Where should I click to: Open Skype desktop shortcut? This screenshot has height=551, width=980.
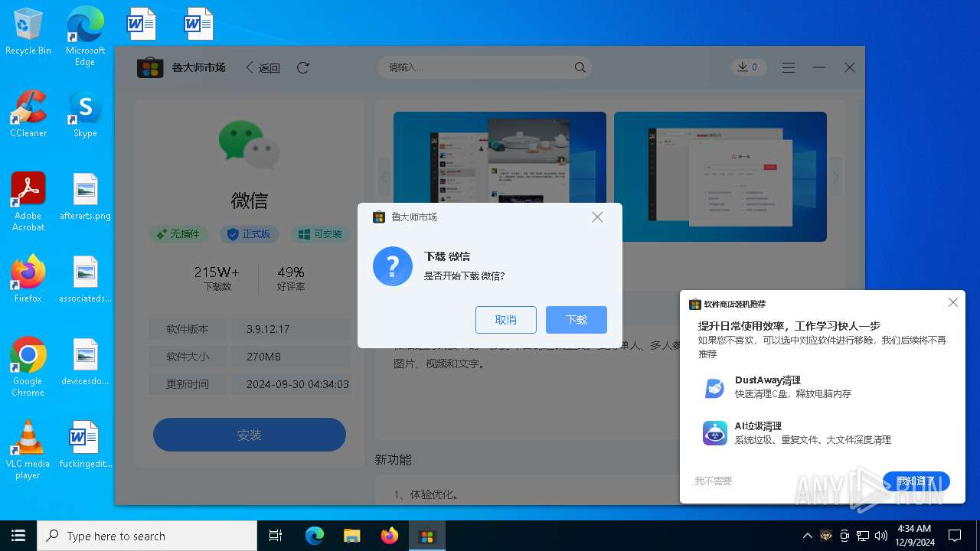tap(85, 114)
